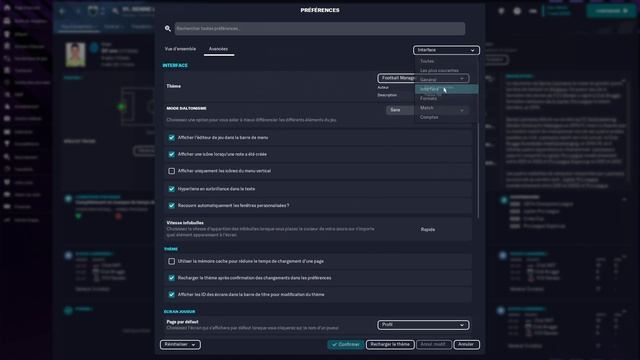Click the preferences search field
The width and height of the screenshot is (640, 360).
coord(320,29)
